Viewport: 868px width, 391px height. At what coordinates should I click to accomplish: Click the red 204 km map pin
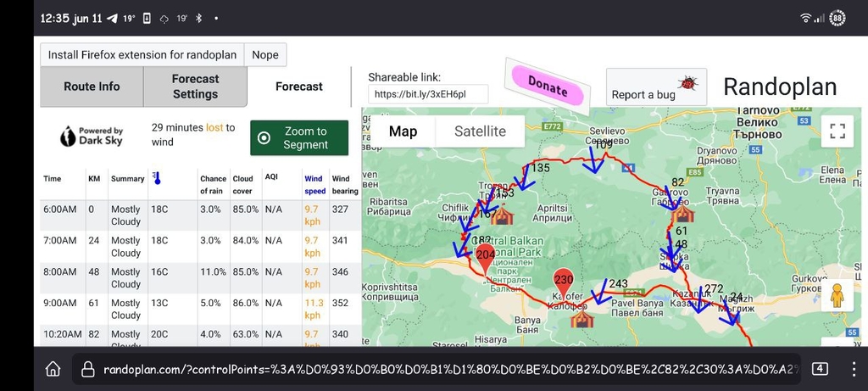pos(486,258)
